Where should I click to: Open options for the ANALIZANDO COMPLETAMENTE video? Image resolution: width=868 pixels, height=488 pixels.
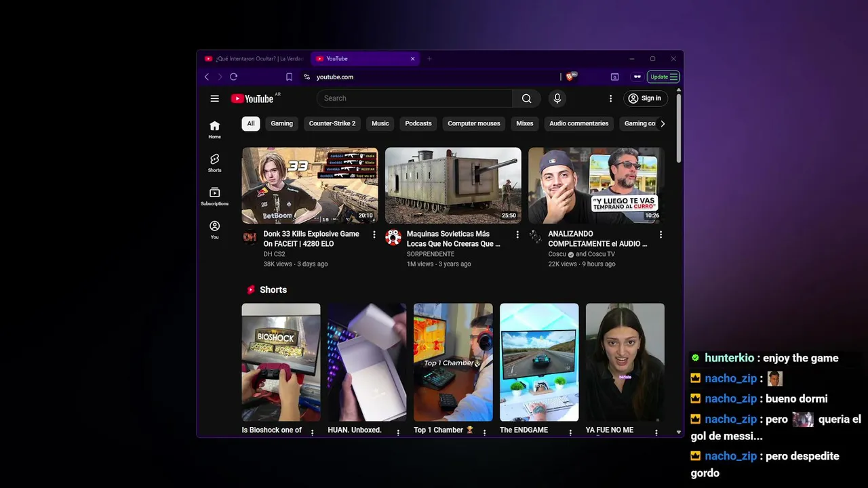click(660, 235)
